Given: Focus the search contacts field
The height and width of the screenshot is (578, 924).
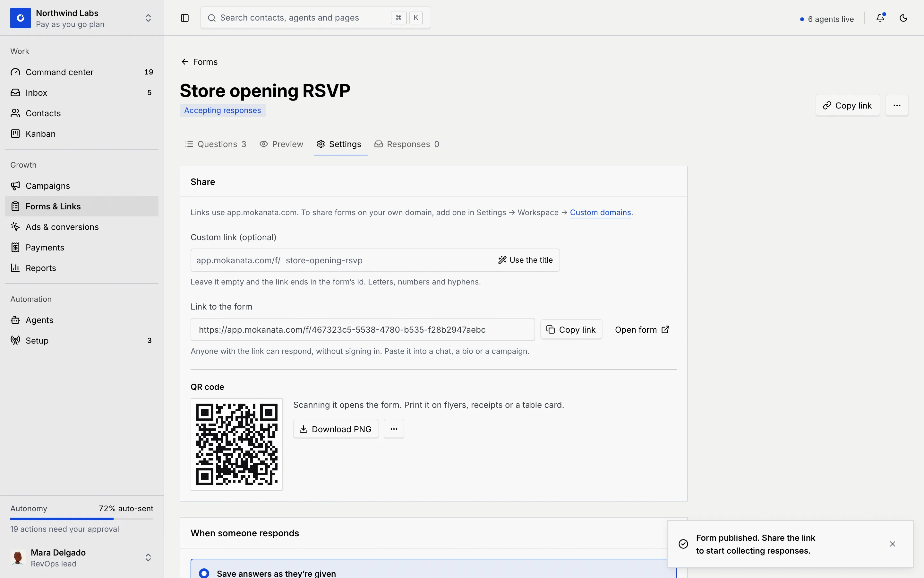Looking at the screenshot, I should point(315,18).
